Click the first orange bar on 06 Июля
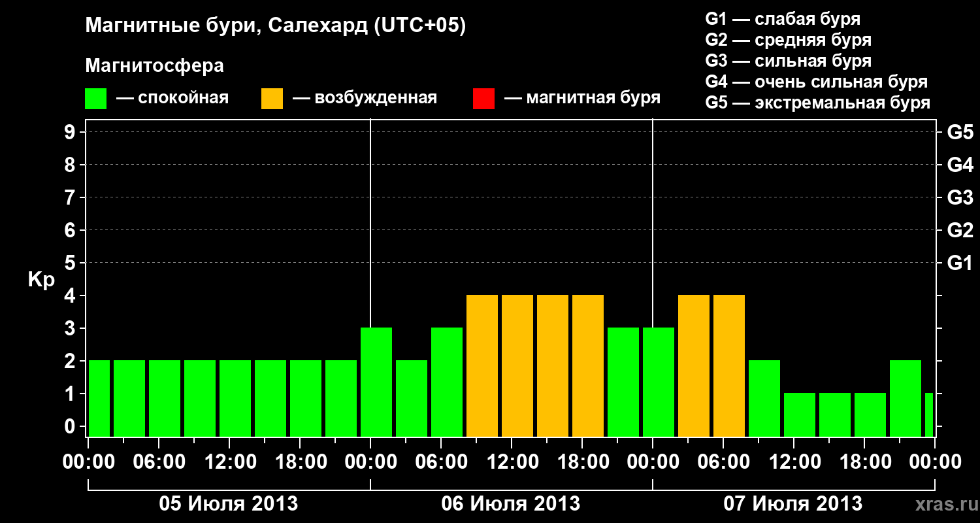The image size is (980, 523). [482, 365]
